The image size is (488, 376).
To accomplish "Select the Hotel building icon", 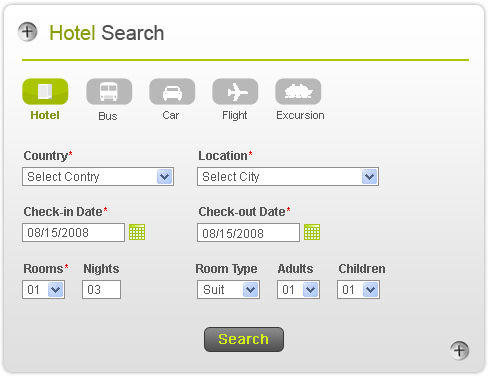I will point(45,92).
